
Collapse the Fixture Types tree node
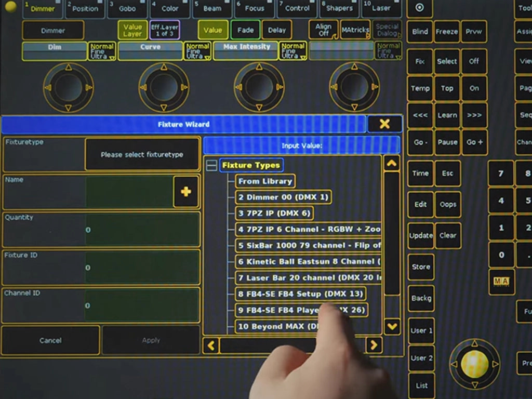pyautogui.click(x=212, y=165)
